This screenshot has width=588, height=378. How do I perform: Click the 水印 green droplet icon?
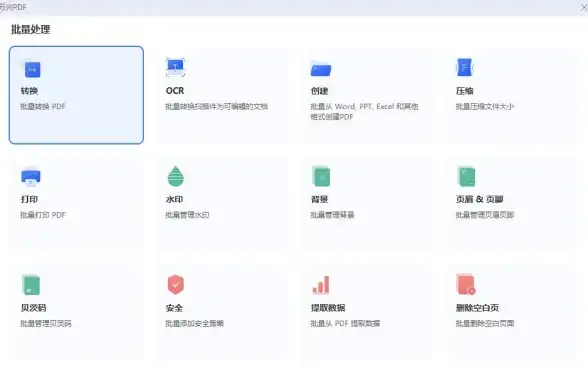[x=176, y=176]
